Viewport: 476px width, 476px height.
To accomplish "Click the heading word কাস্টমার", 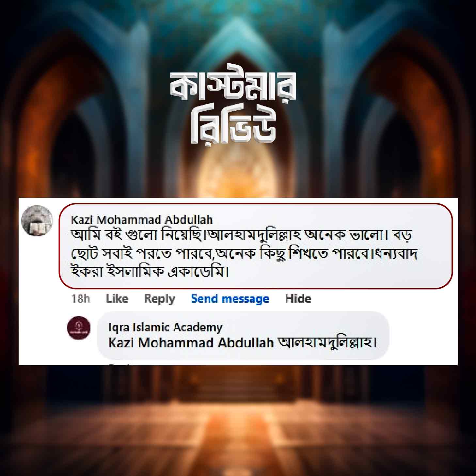I will pyautogui.click(x=233, y=86).
